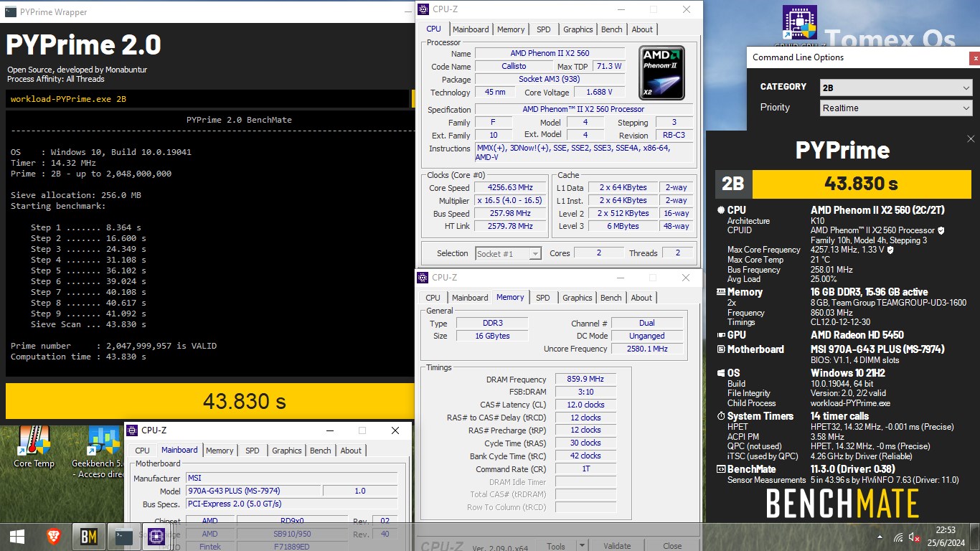Open SPD tab in the Motherboard CPU-Z window
The image size is (980, 551).
(x=253, y=451)
